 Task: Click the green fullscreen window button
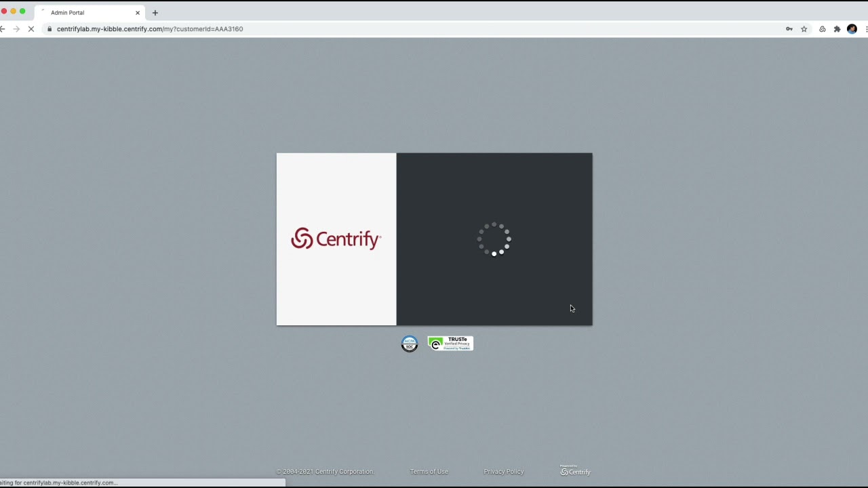coord(22,12)
